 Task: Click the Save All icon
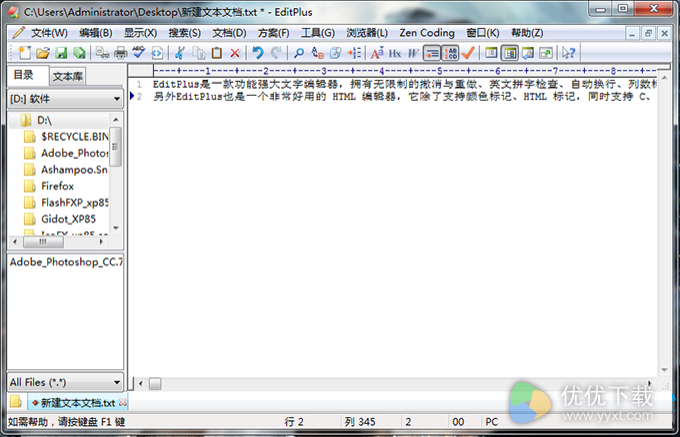(x=79, y=53)
